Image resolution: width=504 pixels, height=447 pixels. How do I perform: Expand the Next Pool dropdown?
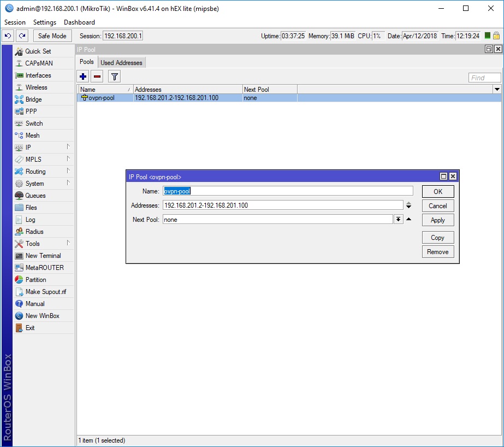click(399, 220)
